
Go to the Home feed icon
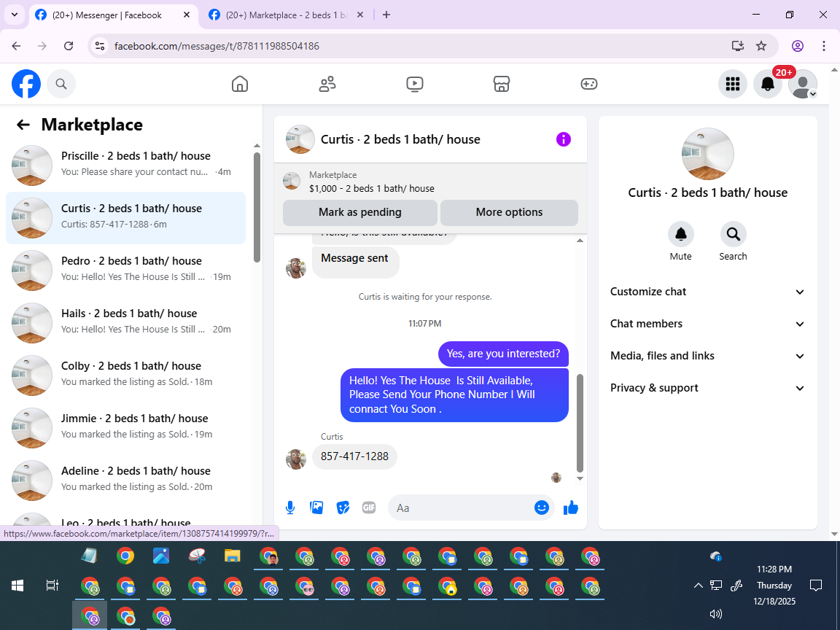[239, 84]
